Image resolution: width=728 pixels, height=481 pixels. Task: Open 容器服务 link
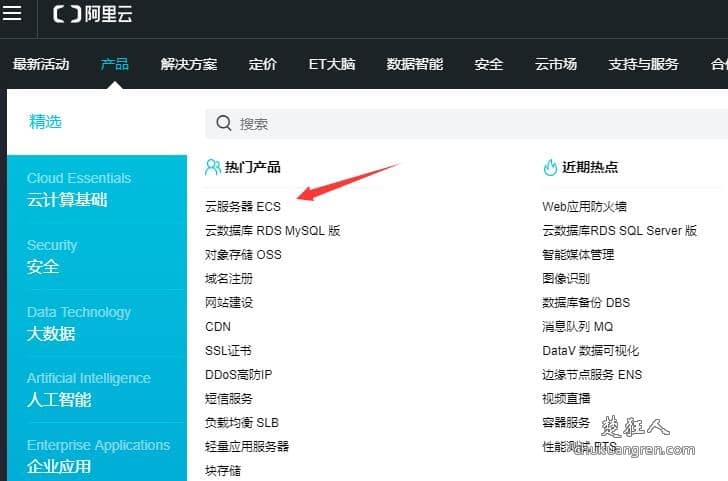coord(566,422)
